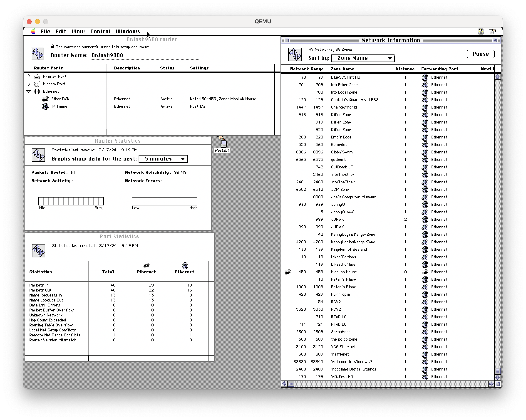Click the router icon in Network Information window
Viewport: 526px width, 420px height.
pyautogui.click(x=295, y=54)
